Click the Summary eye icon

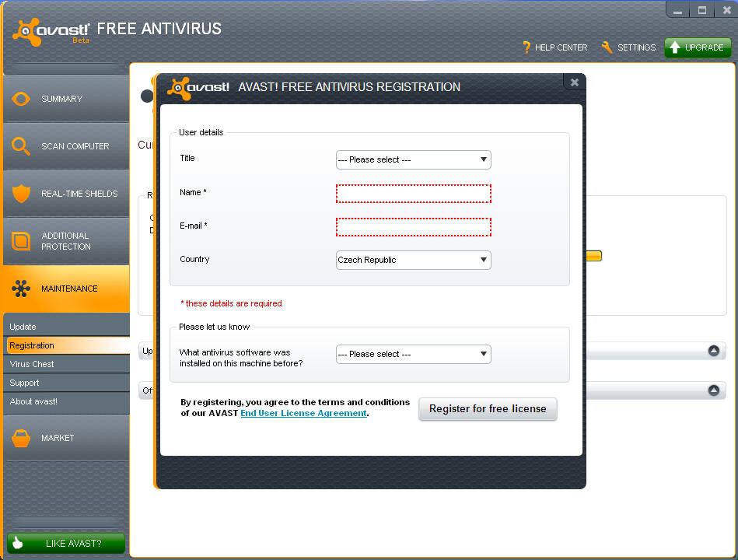[21, 99]
